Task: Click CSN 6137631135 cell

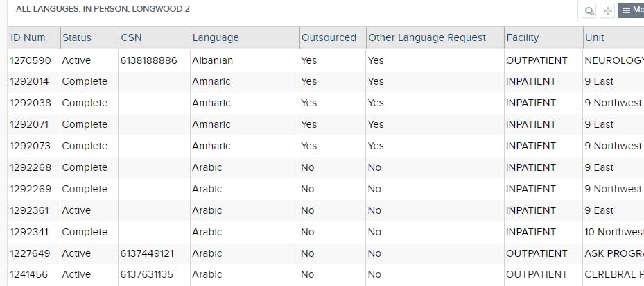Action: click(x=148, y=275)
